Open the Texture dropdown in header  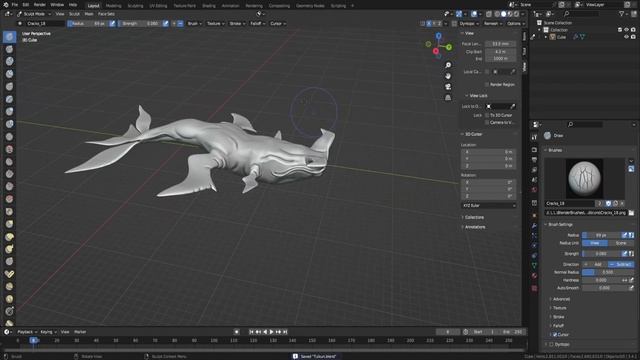(215, 24)
